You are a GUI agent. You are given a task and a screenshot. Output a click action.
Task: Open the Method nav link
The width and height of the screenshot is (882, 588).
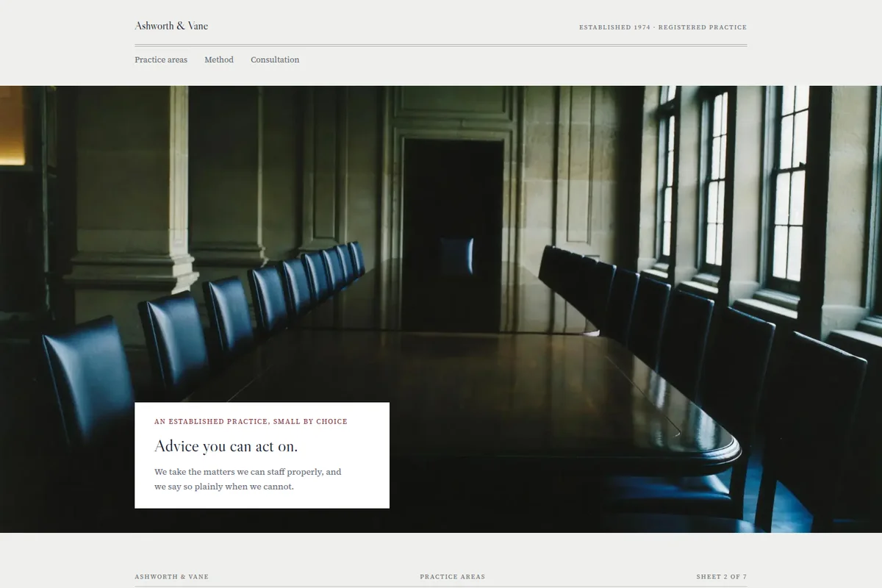219,60
